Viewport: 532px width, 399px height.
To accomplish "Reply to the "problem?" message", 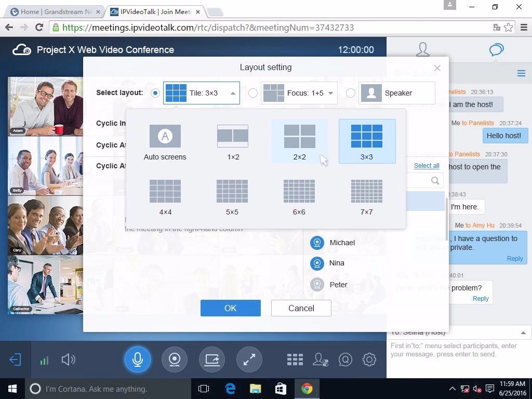I will [481, 299].
